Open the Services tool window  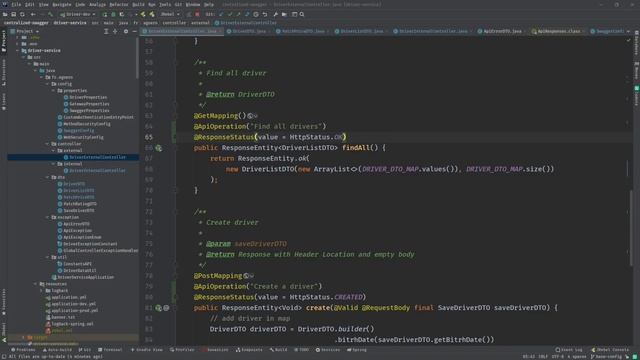[328, 350]
